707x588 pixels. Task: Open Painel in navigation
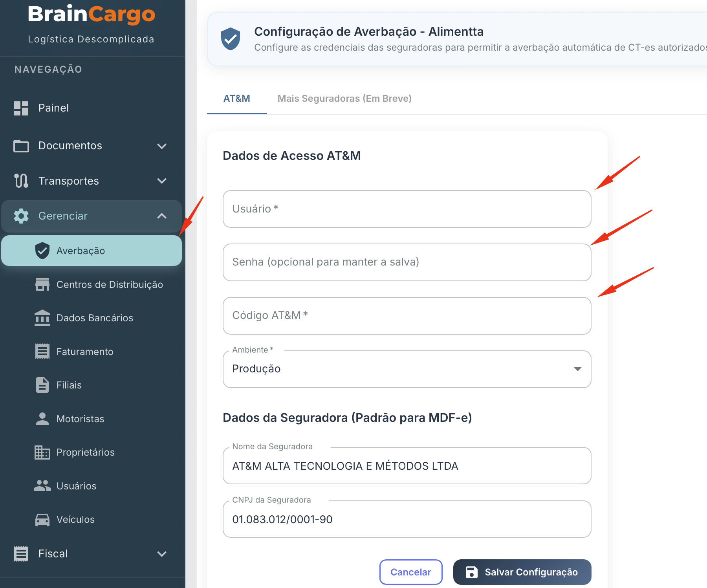53,108
